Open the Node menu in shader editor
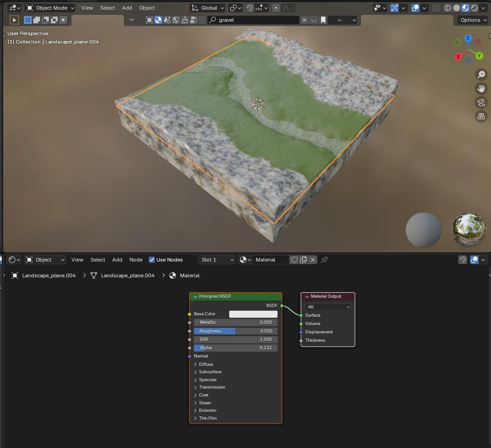Screen dimensions: 491x448 (136, 260)
